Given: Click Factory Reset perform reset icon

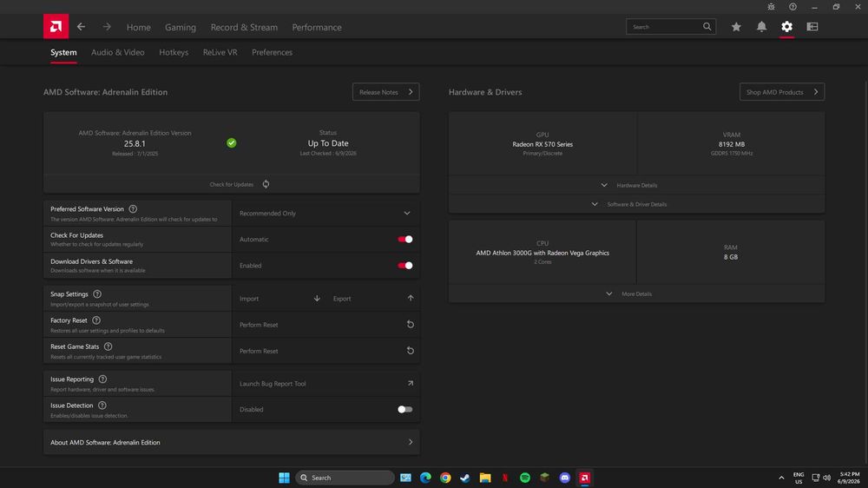Looking at the screenshot, I should point(411,324).
